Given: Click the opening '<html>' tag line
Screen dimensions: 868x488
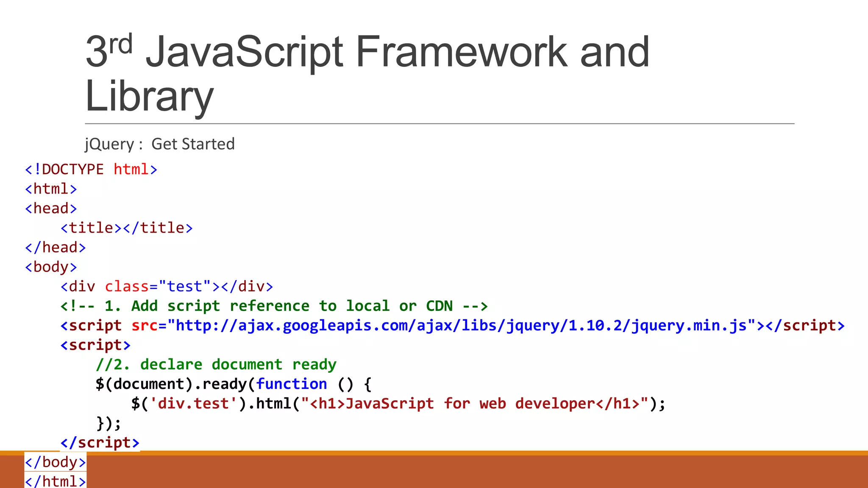Looking at the screenshot, I should (x=51, y=189).
